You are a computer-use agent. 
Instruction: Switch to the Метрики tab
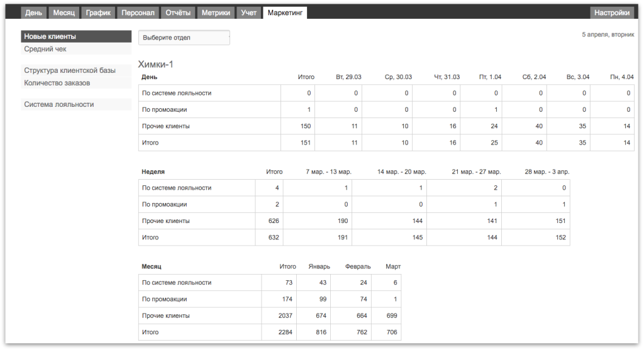point(216,13)
